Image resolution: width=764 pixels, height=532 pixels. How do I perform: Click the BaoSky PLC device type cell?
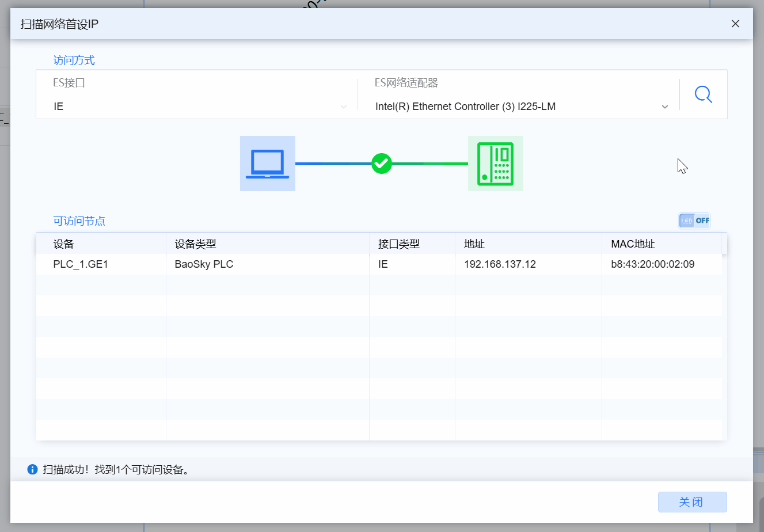204,264
